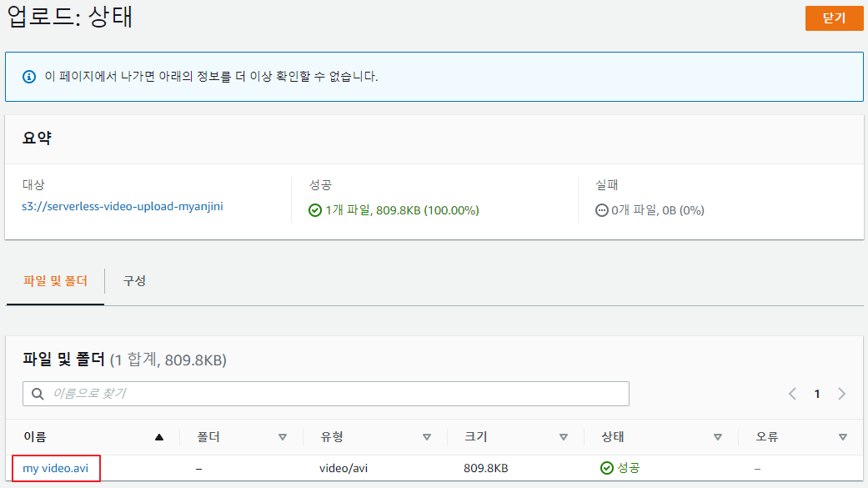Switch to the 구성 tab
The image size is (868, 488).
click(134, 281)
